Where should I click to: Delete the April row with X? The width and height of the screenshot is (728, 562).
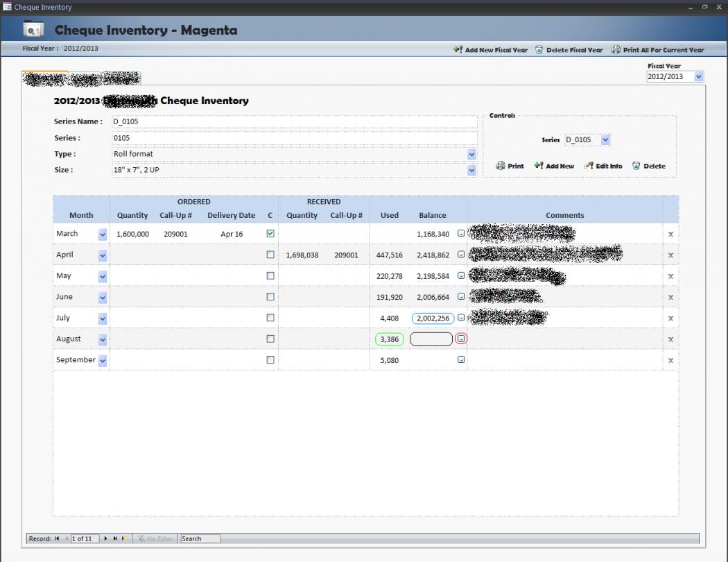pos(670,255)
